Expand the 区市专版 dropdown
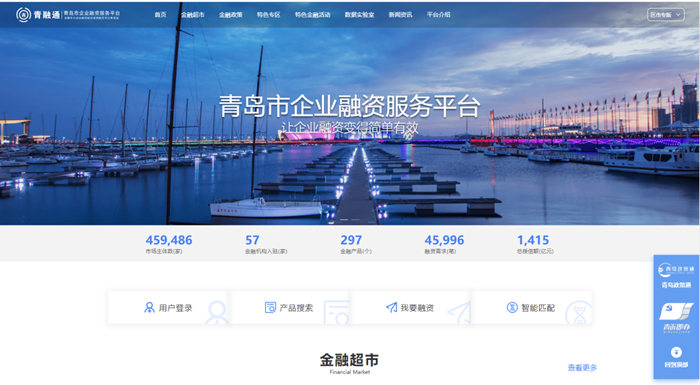This screenshot has width=700, height=385. (x=665, y=15)
